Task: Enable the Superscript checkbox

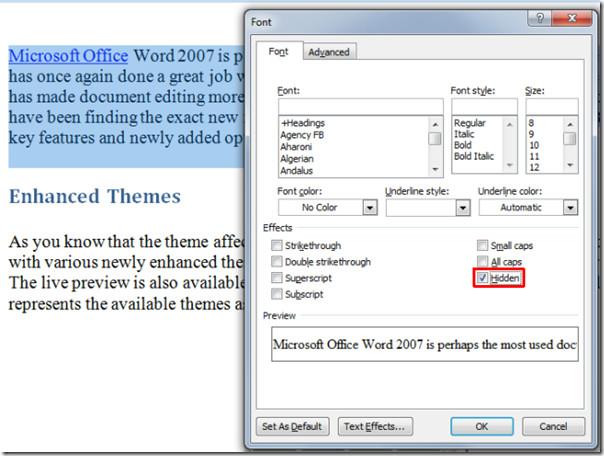Action: 277,278
